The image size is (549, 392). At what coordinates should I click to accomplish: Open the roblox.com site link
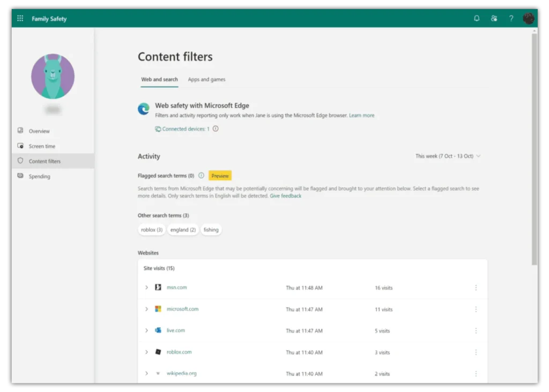(179, 352)
